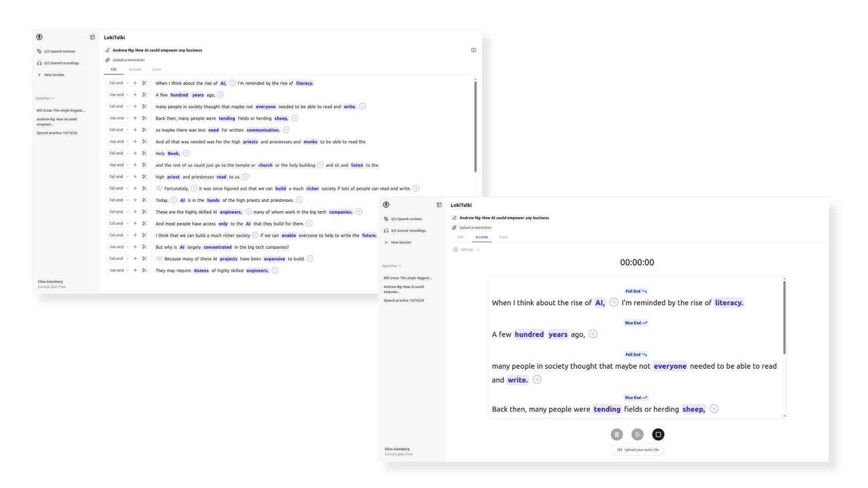The image size is (868, 488).
Task: Click the stop recording square button
Action: point(658,434)
